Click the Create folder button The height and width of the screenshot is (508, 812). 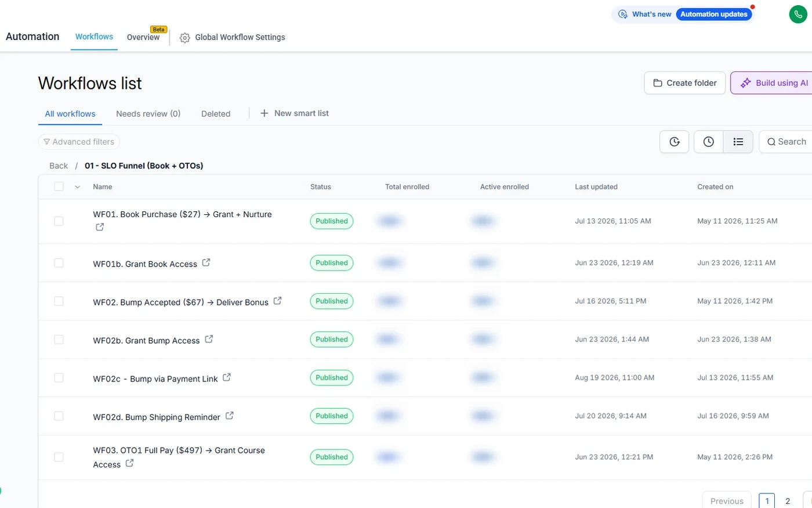(x=685, y=83)
